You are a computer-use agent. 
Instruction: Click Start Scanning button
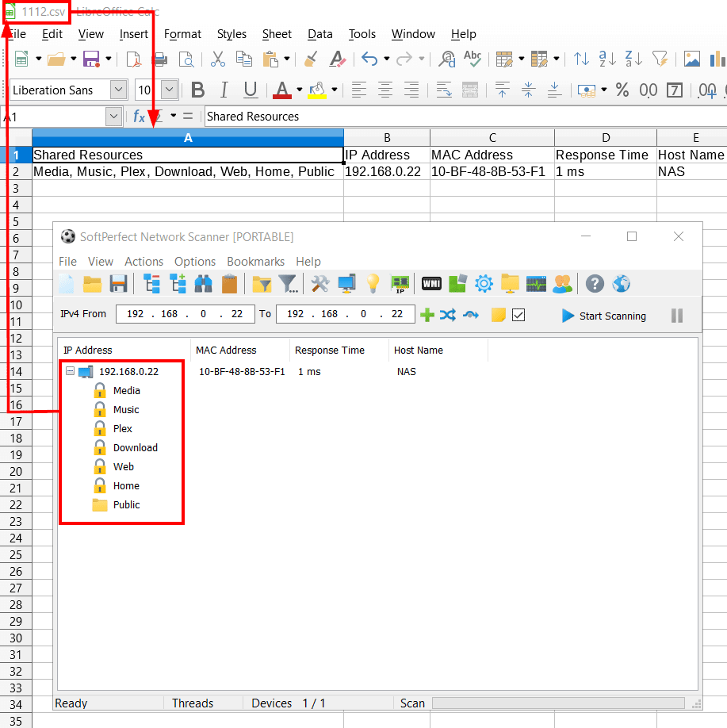[604, 316]
